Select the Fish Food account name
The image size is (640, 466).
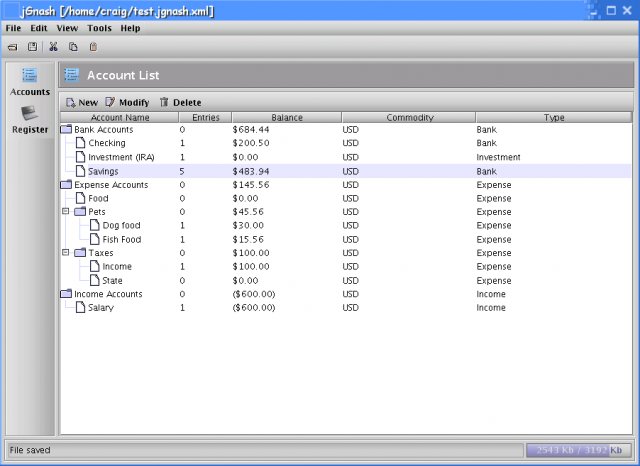(x=122, y=240)
